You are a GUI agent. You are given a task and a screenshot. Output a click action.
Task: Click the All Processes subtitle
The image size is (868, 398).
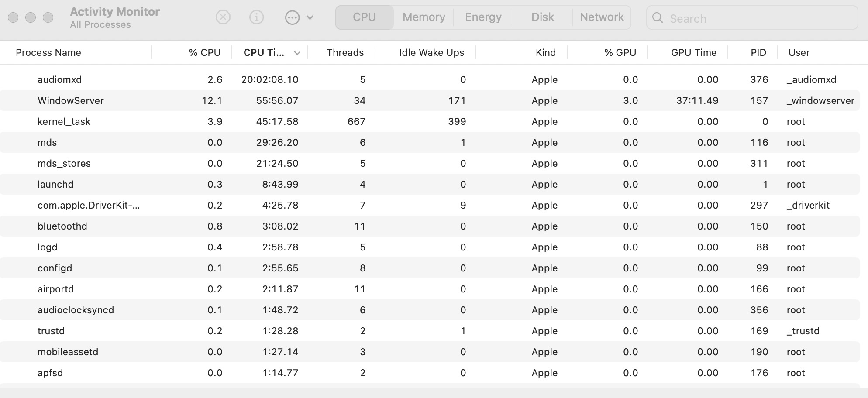click(x=100, y=25)
